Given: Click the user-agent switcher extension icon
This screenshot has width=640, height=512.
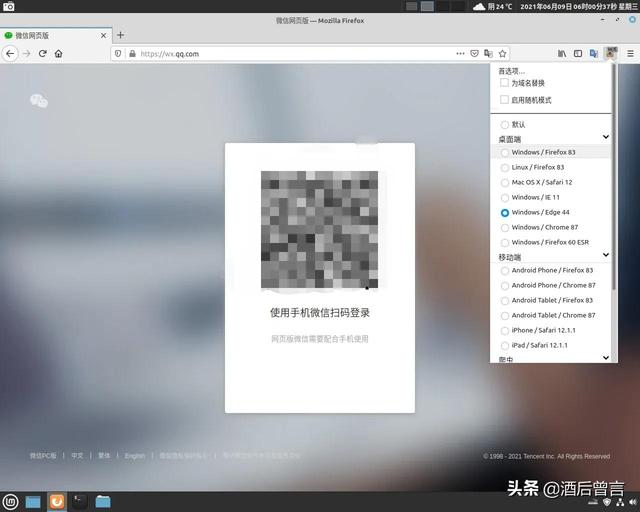Looking at the screenshot, I should coord(610,53).
